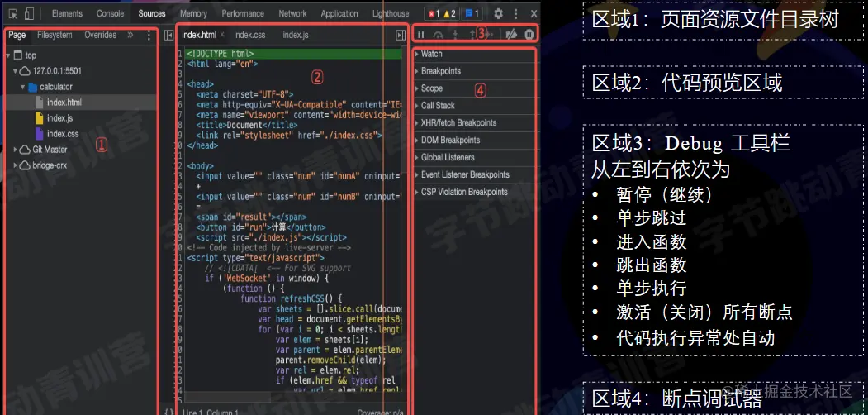Click the red error count badge
The height and width of the screenshot is (415, 868).
point(434,14)
